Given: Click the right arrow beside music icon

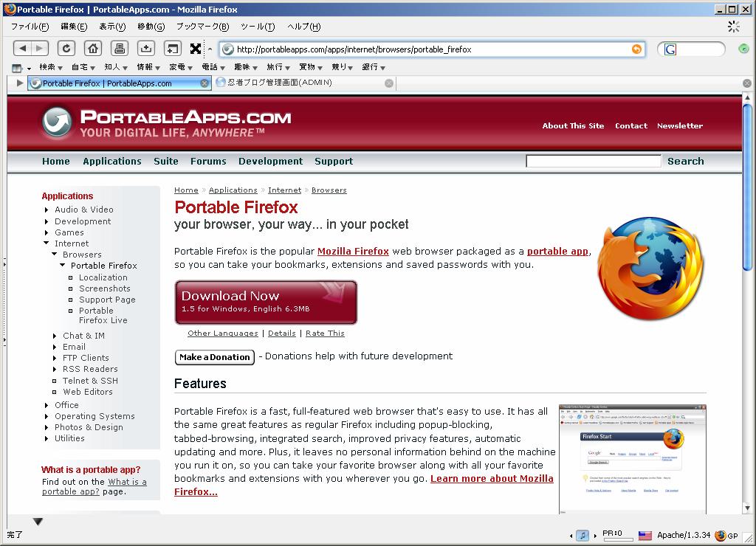Looking at the screenshot, I should [x=595, y=536].
